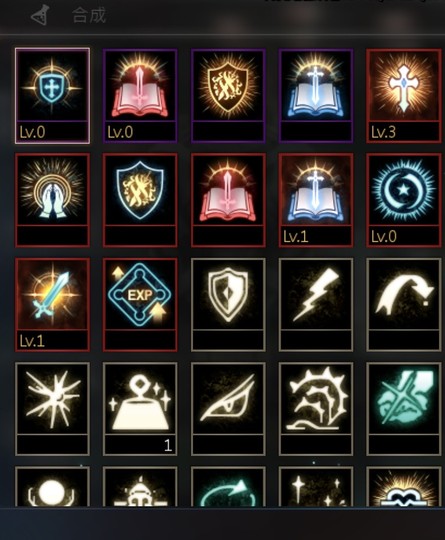Screen dimensions: 445x540
Task: Choose the curved arrow item
Action: (x=404, y=304)
